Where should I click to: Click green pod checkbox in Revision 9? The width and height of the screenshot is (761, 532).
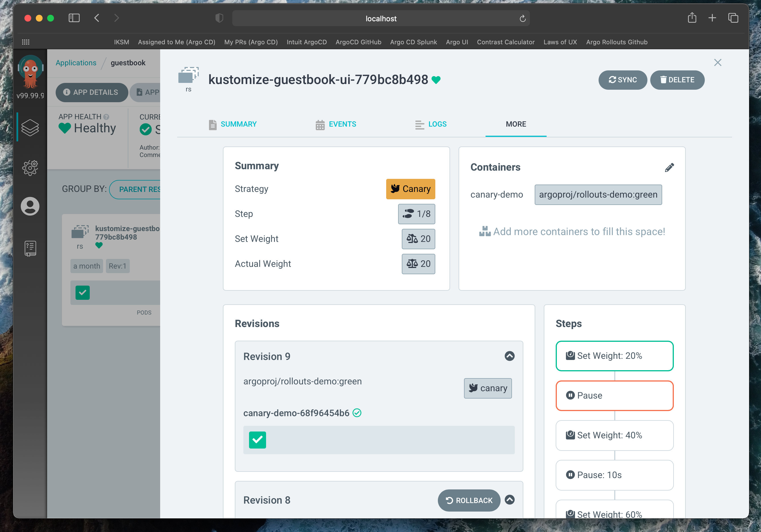[257, 440]
